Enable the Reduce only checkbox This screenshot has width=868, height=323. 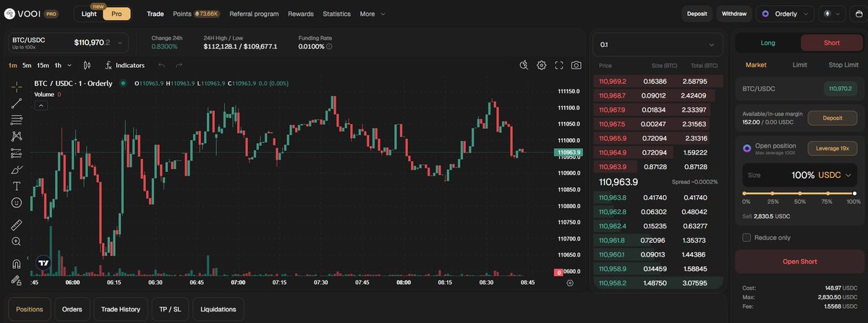(x=747, y=237)
